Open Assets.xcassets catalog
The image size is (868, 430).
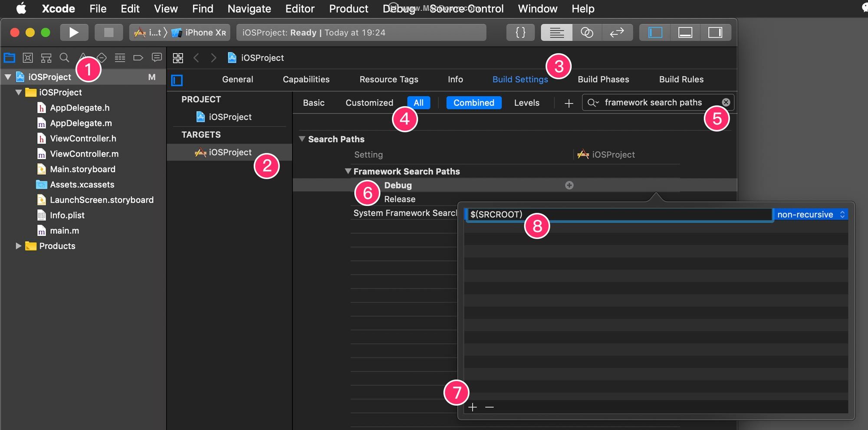[82, 184]
